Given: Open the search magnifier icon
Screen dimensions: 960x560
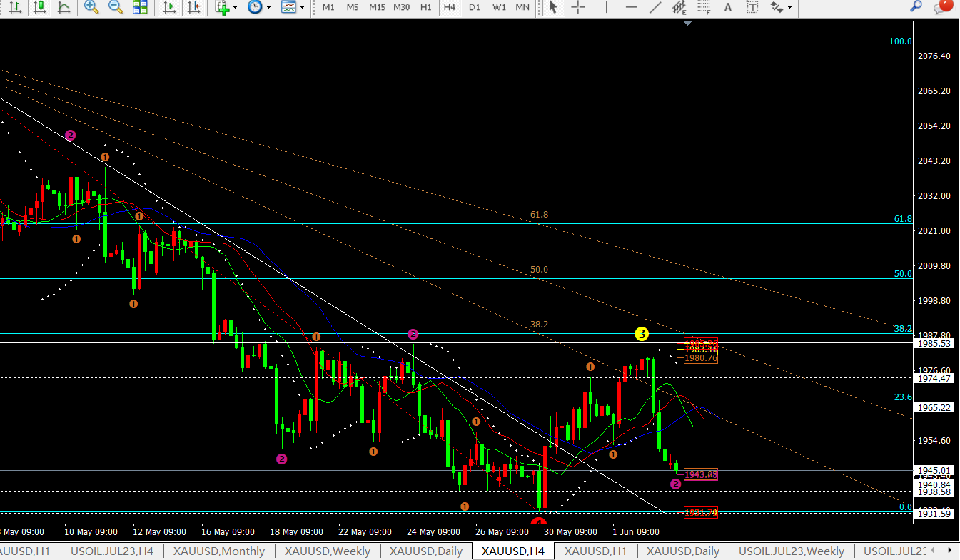Looking at the screenshot, I should 916,7.
